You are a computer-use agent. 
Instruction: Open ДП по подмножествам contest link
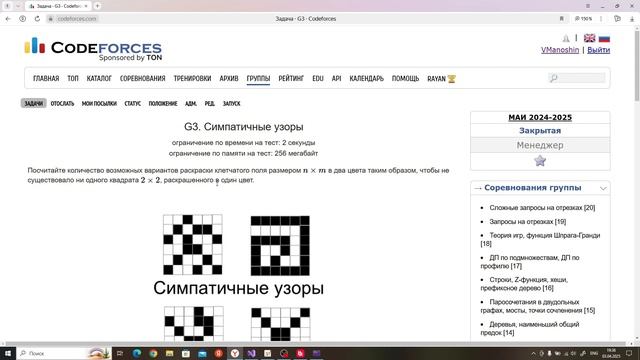click(530, 262)
